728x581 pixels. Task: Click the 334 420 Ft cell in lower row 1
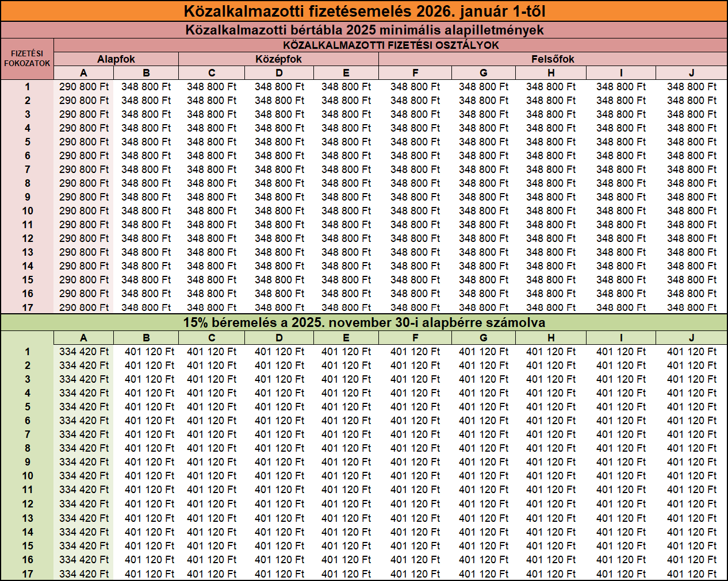pyautogui.click(x=84, y=352)
